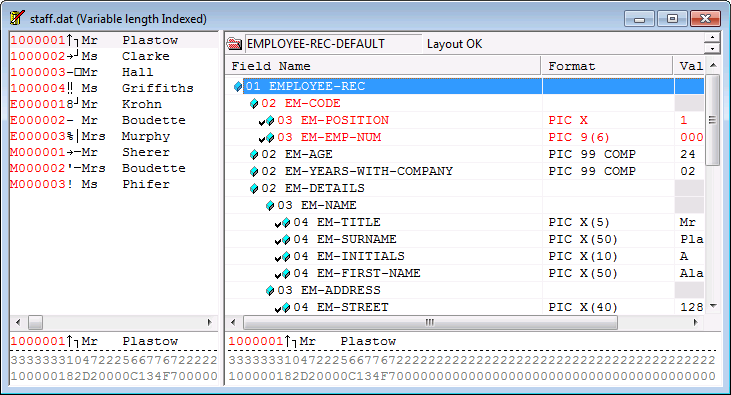Select record 1000004 Ms Griffiths

[x=114, y=88]
